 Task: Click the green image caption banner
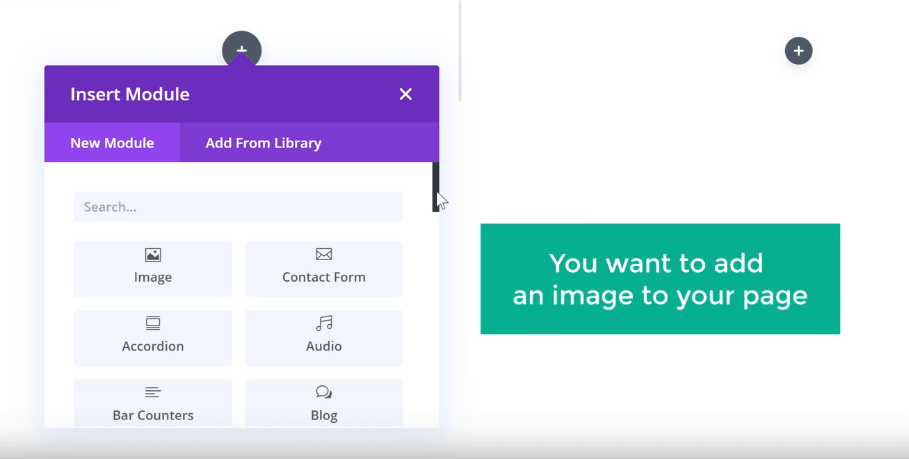tap(660, 279)
